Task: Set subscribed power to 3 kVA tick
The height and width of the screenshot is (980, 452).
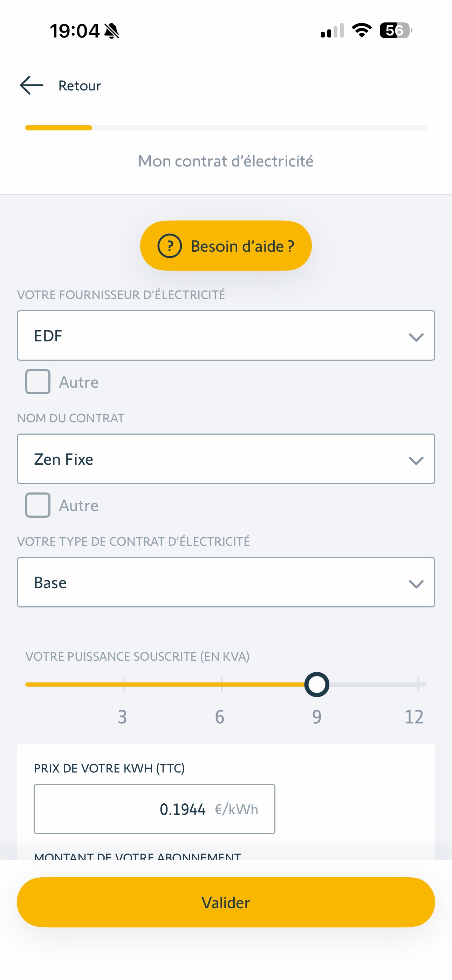Action: pyautogui.click(x=123, y=685)
